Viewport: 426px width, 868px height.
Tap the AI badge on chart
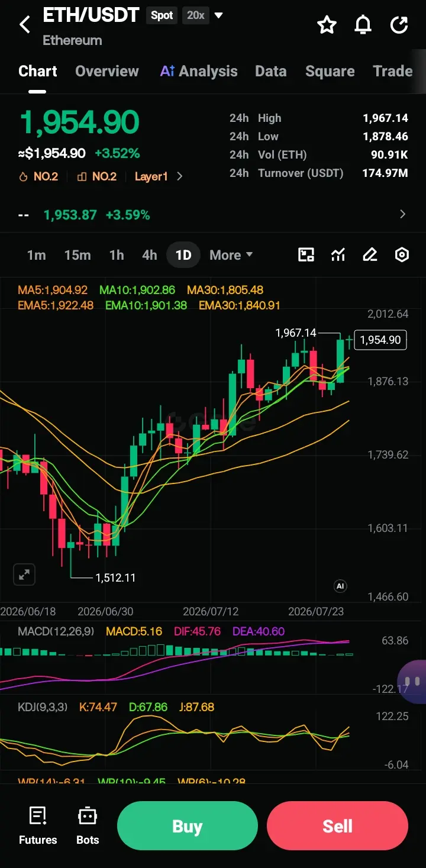[340, 586]
